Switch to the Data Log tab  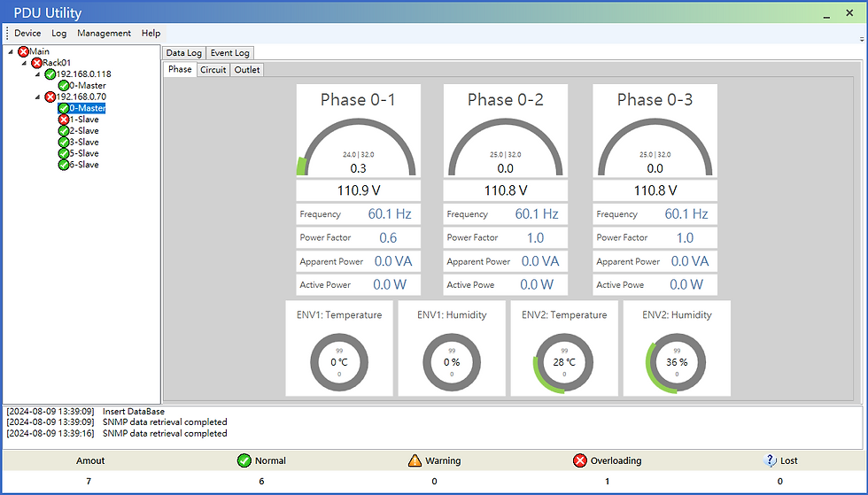tap(184, 53)
